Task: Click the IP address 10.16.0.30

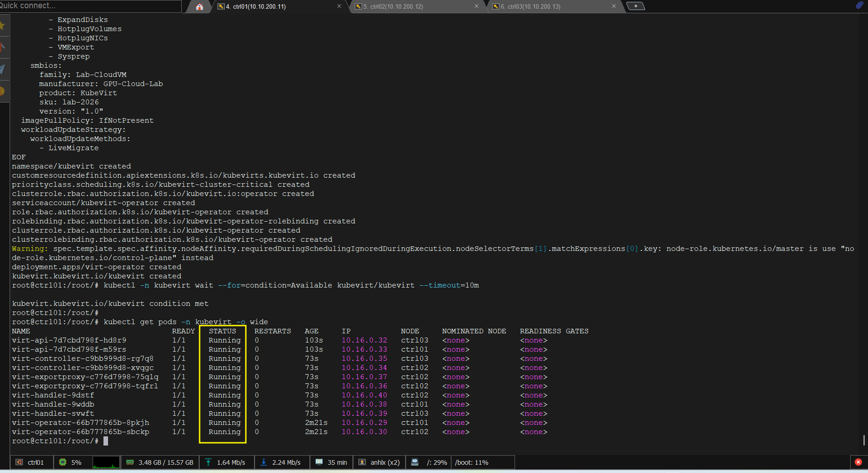Action: click(x=364, y=432)
